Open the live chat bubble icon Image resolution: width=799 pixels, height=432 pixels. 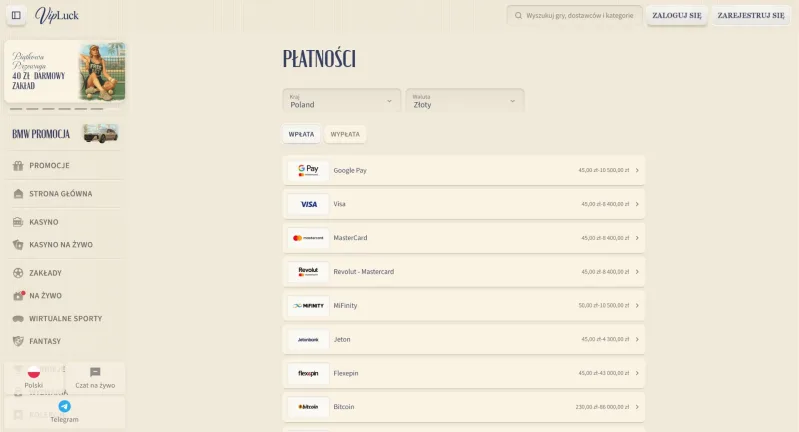click(x=95, y=372)
